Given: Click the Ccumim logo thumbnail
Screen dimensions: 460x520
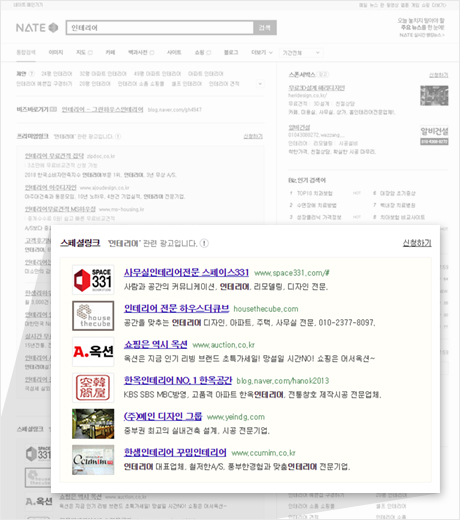Looking at the screenshot, I should 93,460.
